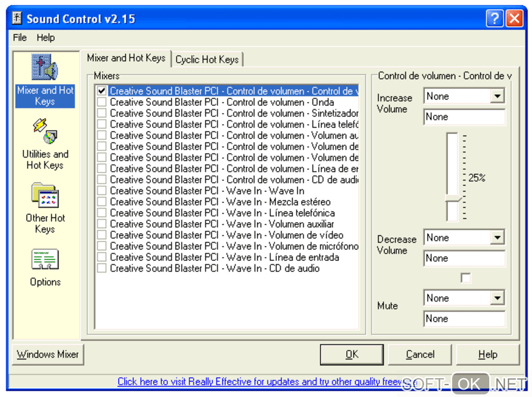The height and width of the screenshot is (397, 532).
Task: Toggle the checkbox below Decrease Volume fields
Action: coord(465,278)
